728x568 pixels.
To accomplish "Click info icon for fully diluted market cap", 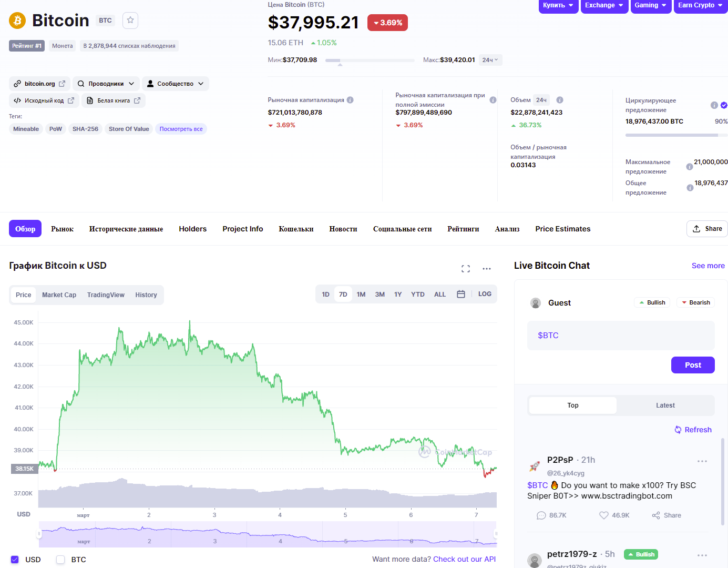I will [x=493, y=100].
